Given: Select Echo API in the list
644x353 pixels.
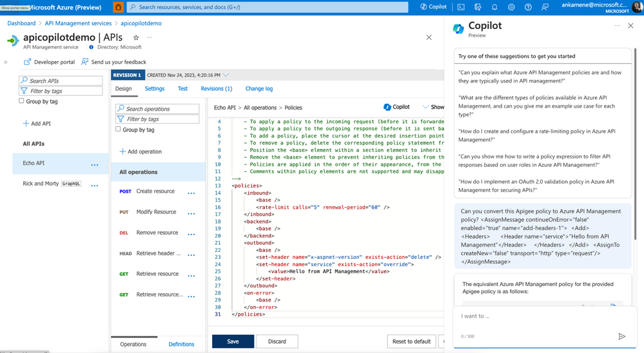Looking at the screenshot, I should pyautogui.click(x=61, y=164).
